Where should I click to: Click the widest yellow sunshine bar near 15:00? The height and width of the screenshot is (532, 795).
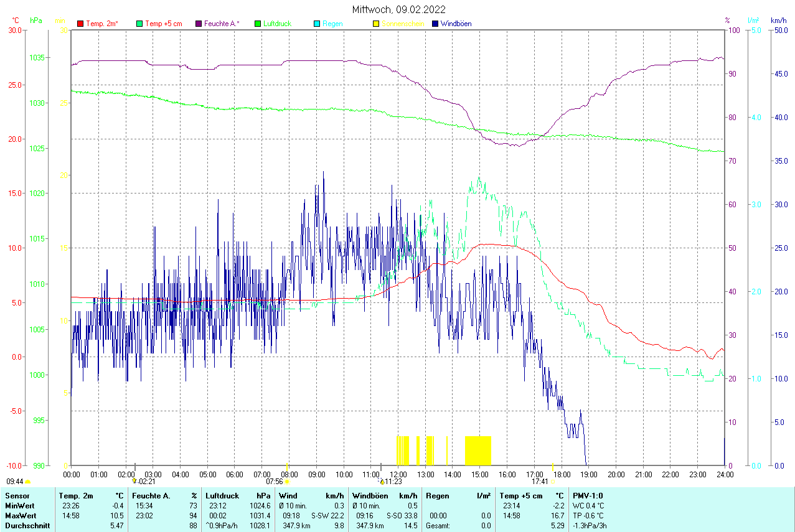[478, 450]
